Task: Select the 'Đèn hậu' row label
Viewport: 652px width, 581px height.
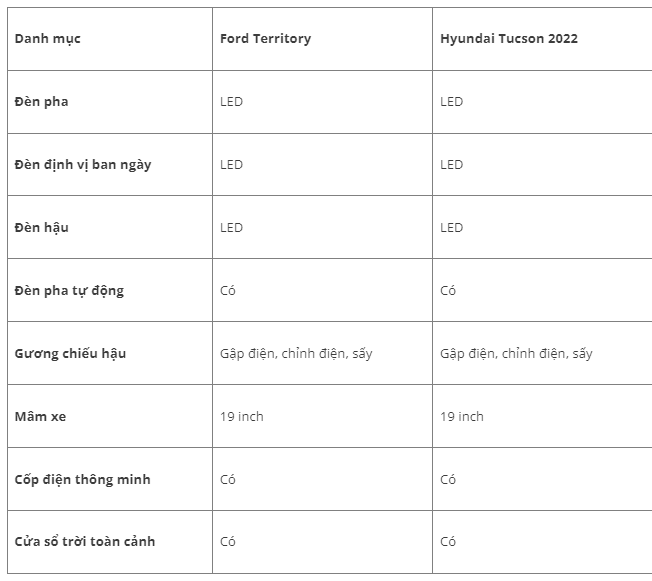Action: pos(42,228)
